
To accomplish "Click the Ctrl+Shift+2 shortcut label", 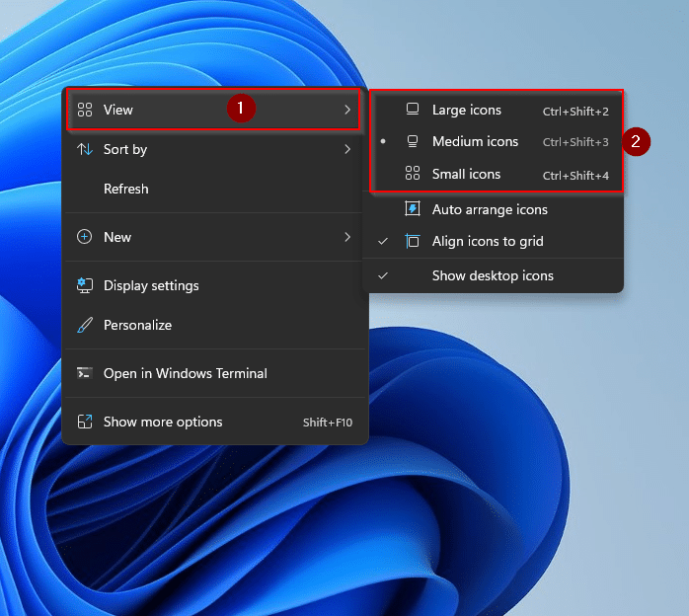I will 575,112.
